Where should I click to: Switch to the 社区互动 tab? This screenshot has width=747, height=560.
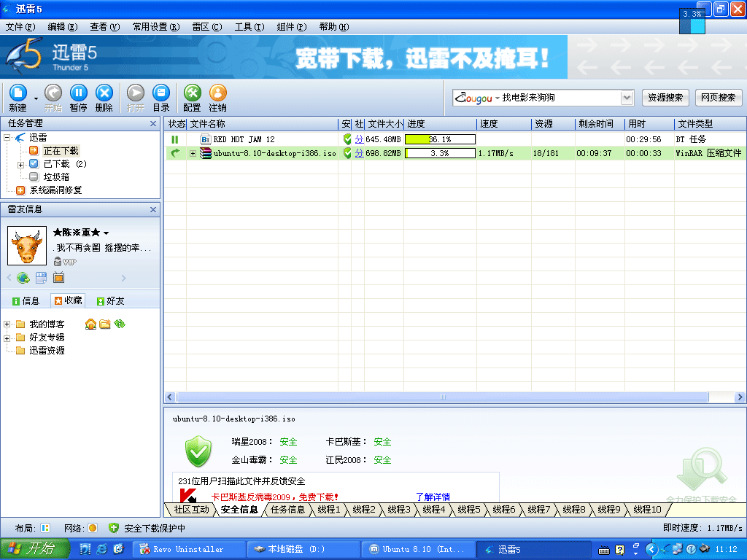point(191,510)
